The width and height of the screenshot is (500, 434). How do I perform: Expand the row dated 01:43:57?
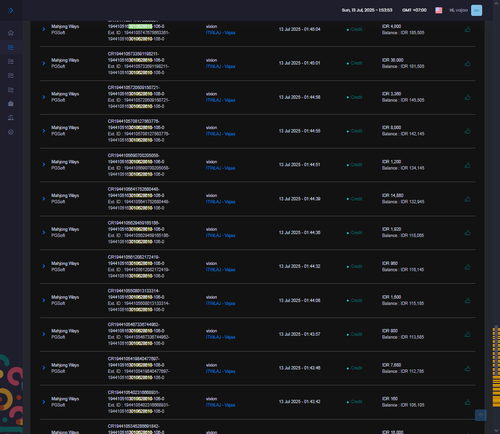pyautogui.click(x=44, y=334)
